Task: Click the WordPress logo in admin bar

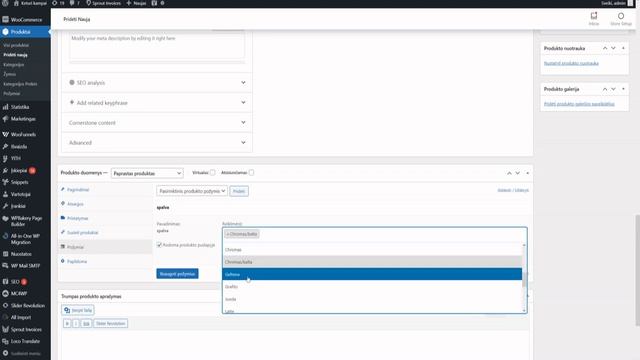Action: pos(5,3)
